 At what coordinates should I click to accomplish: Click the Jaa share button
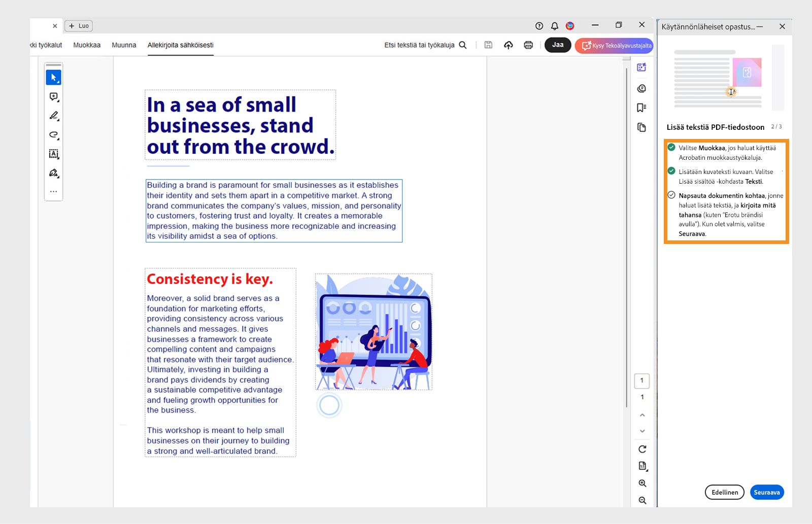coord(558,45)
